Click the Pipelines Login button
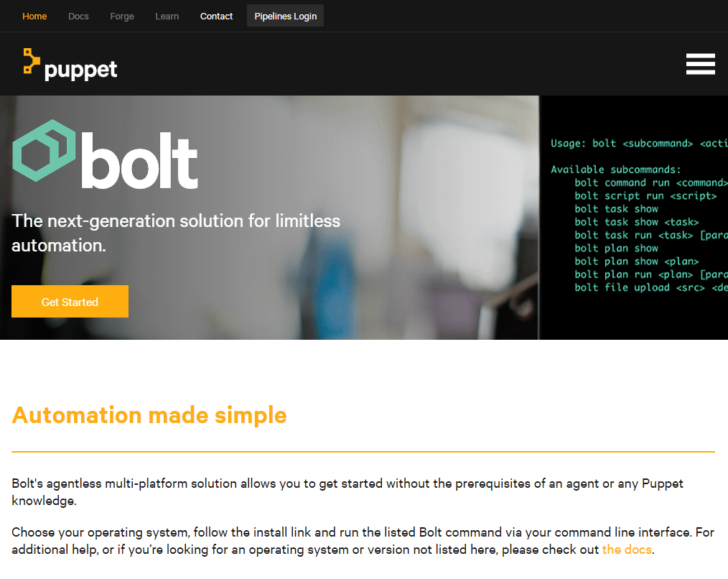Screen dimensions: 728x579 [286, 16]
